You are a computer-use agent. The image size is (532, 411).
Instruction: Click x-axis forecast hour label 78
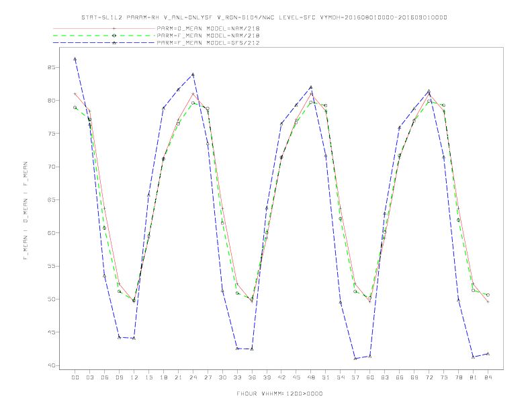click(459, 377)
